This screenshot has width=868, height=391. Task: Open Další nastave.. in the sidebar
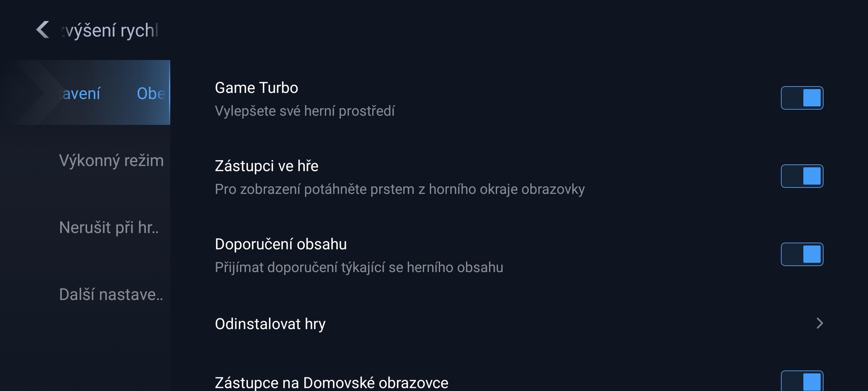pos(111,295)
